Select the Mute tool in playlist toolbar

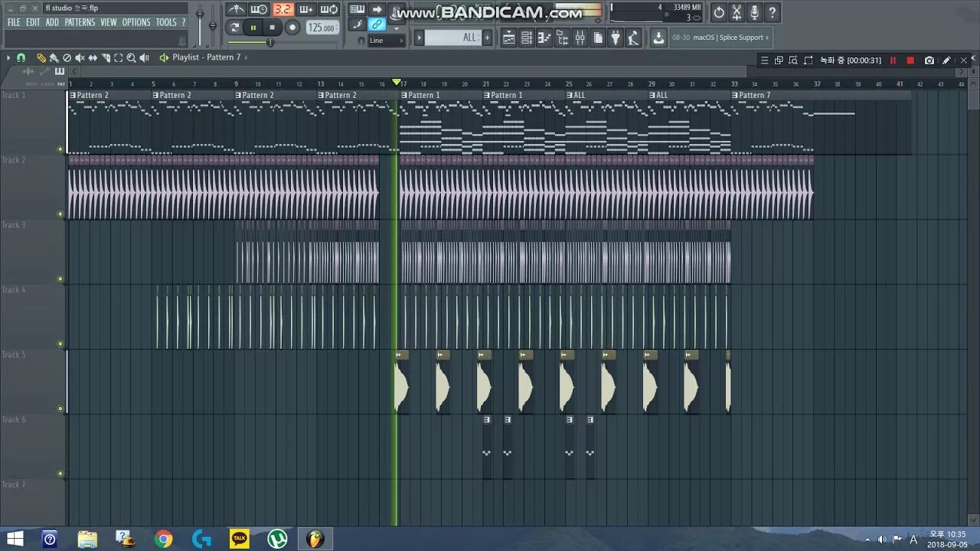tap(80, 58)
